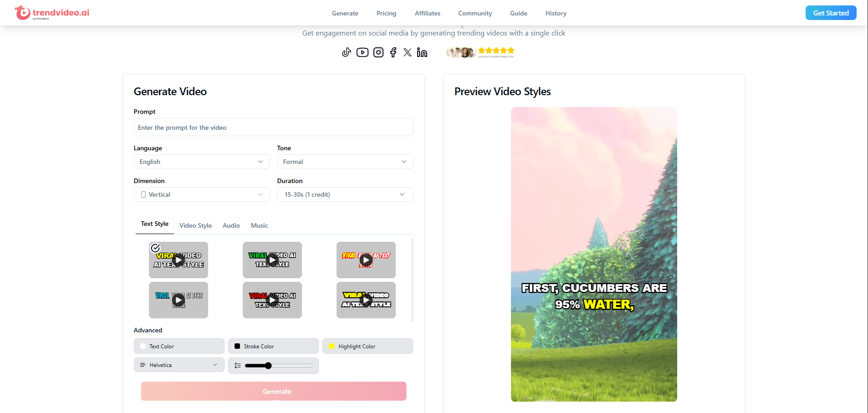Viewport: 868px width, 413px height.
Task: Click the pink Generate button
Action: click(274, 391)
